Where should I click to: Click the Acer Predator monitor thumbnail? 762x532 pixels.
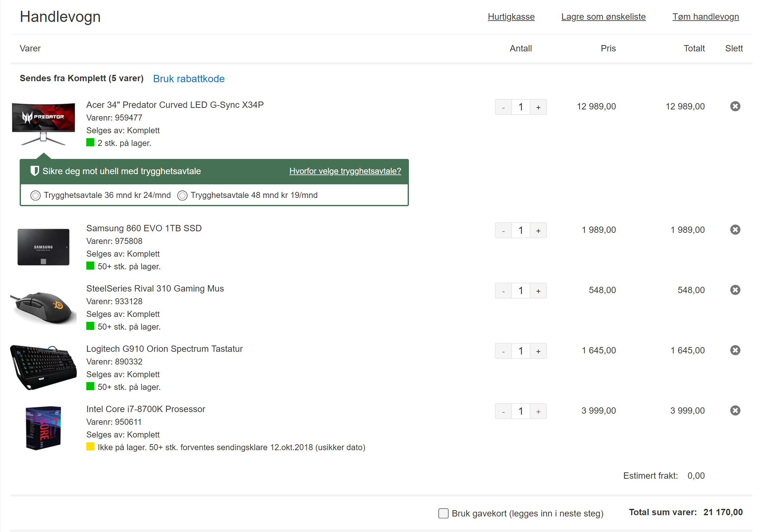click(43, 123)
